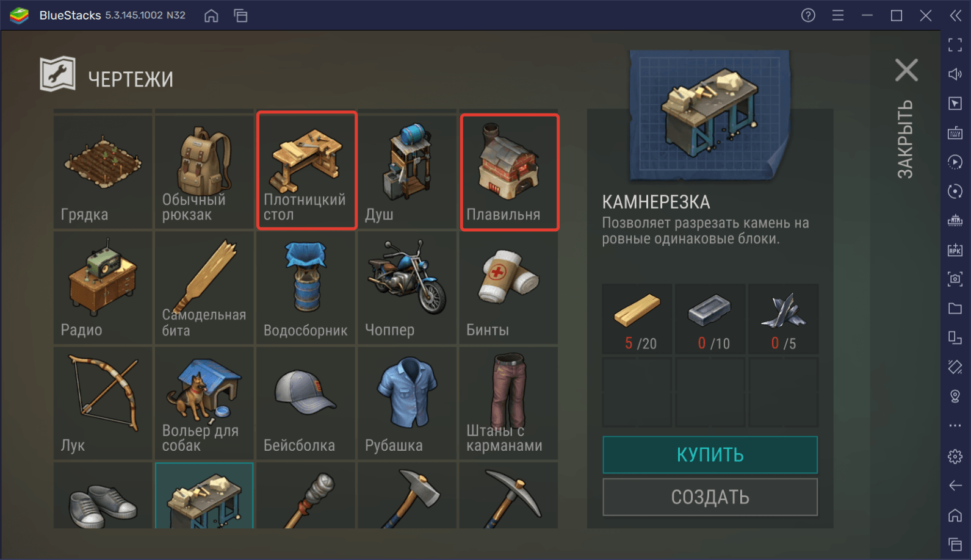
Task: Select the Радио blueprint tile
Action: (x=103, y=288)
